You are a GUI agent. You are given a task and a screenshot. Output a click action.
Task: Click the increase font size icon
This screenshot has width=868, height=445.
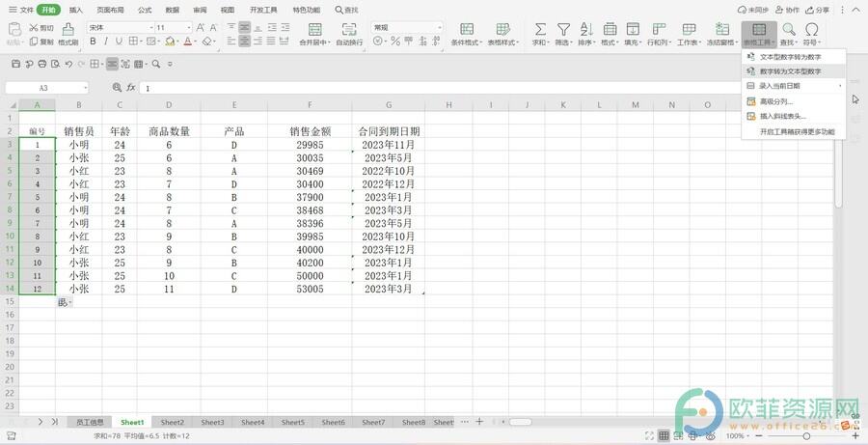201,27
